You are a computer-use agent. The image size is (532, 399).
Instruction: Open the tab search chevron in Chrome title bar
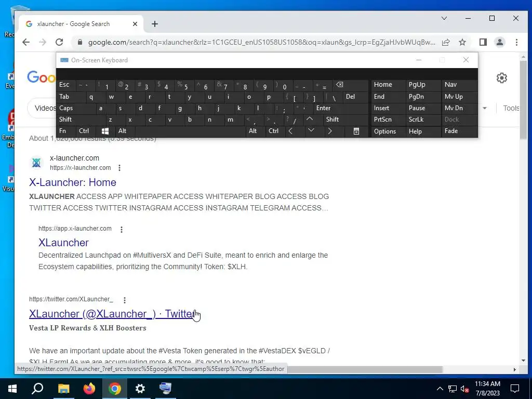(444, 18)
